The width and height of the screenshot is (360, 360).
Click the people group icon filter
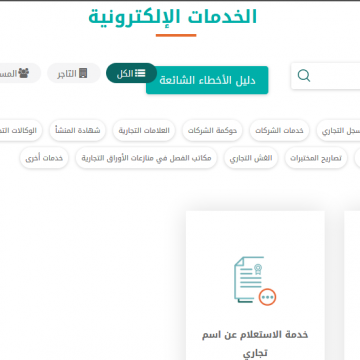(x=24, y=73)
